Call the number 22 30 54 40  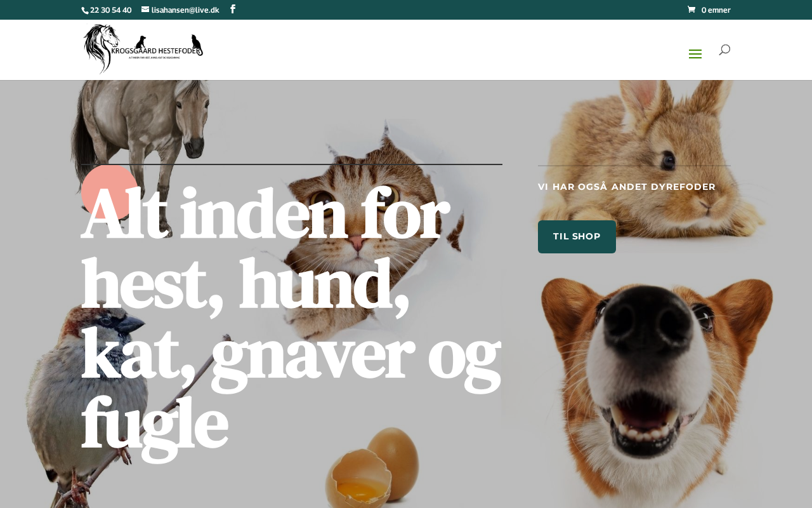click(110, 10)
